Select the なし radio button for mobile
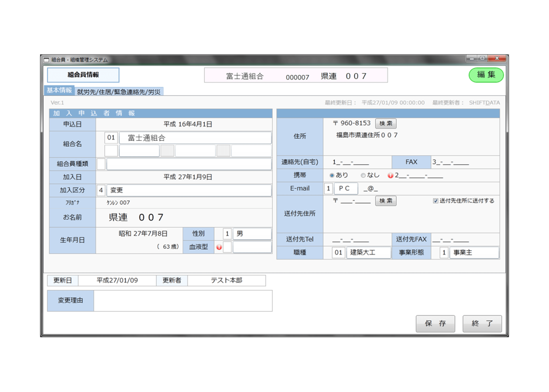 363,175
